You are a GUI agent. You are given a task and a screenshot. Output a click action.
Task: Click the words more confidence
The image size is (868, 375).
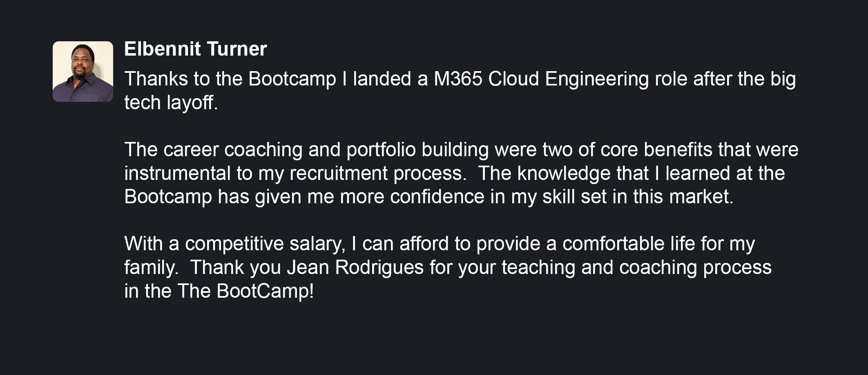[x=412, y=197]
